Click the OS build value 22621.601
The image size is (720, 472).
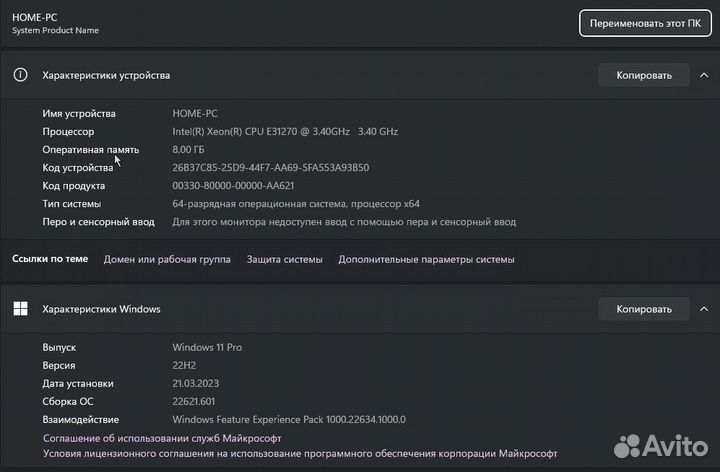point(196,401)
